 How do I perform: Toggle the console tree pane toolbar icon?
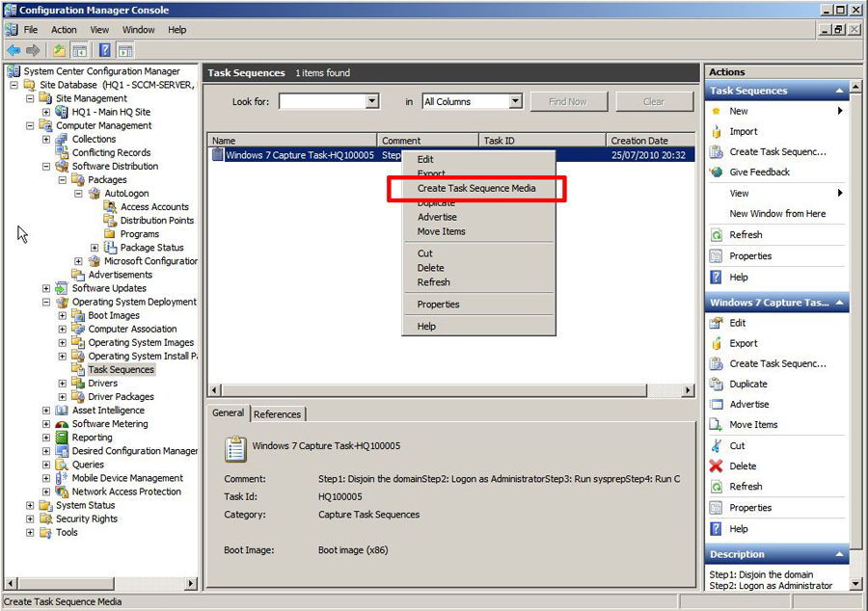[x=80, y=51]
